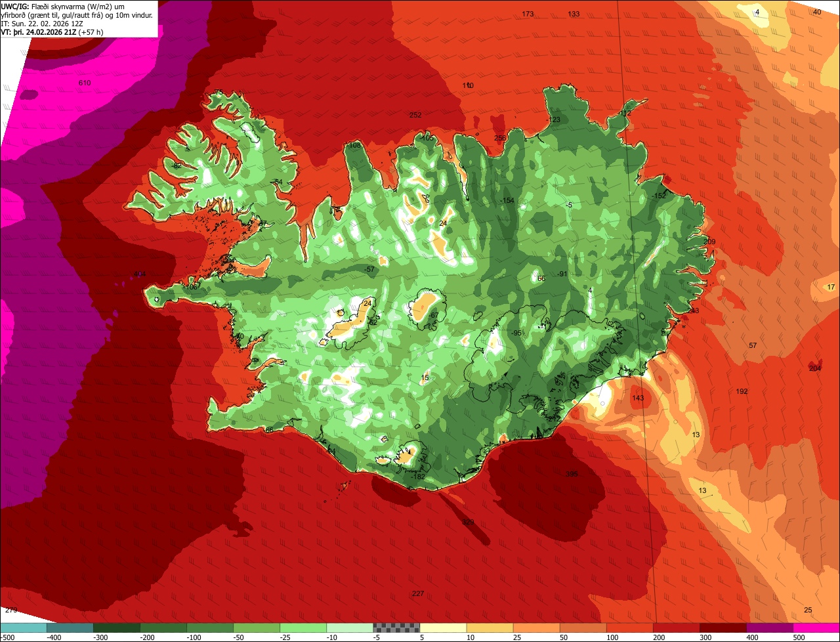This screenshot has height=642, width=840.
Task: Select the orange legend swatch from 25 to 50
Action: (x=536, y=628)
